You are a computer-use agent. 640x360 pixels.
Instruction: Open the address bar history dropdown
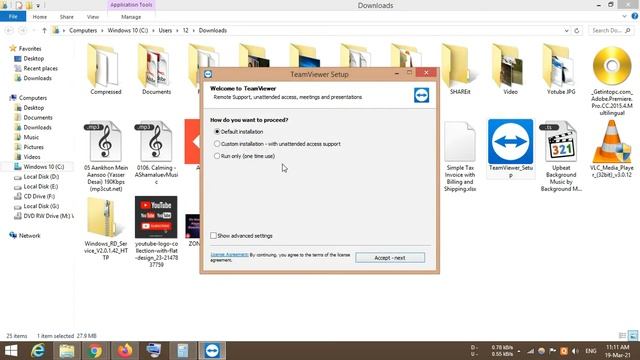[566, 31]
